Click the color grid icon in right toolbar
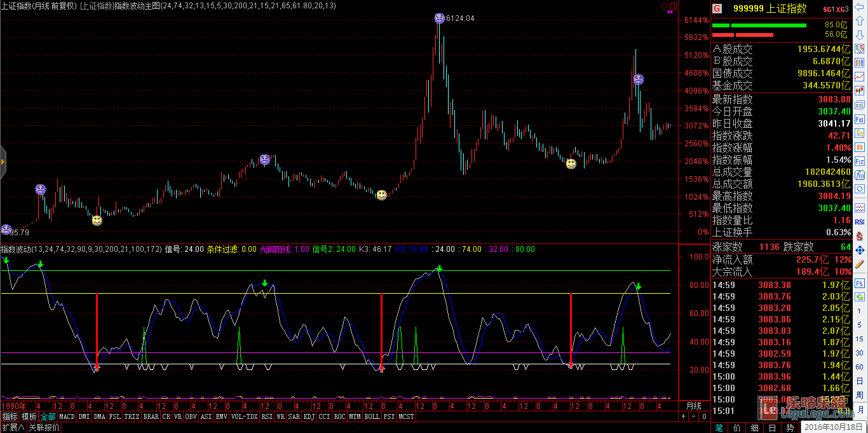Screen dimensions: 868x433 [860, 63]
